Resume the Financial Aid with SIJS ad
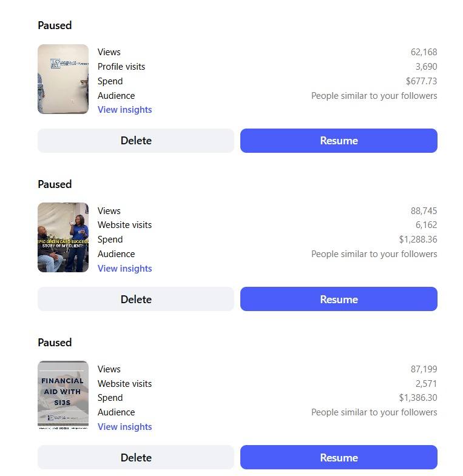Viewport: 463px width, 476px height. tap(339, 457)
